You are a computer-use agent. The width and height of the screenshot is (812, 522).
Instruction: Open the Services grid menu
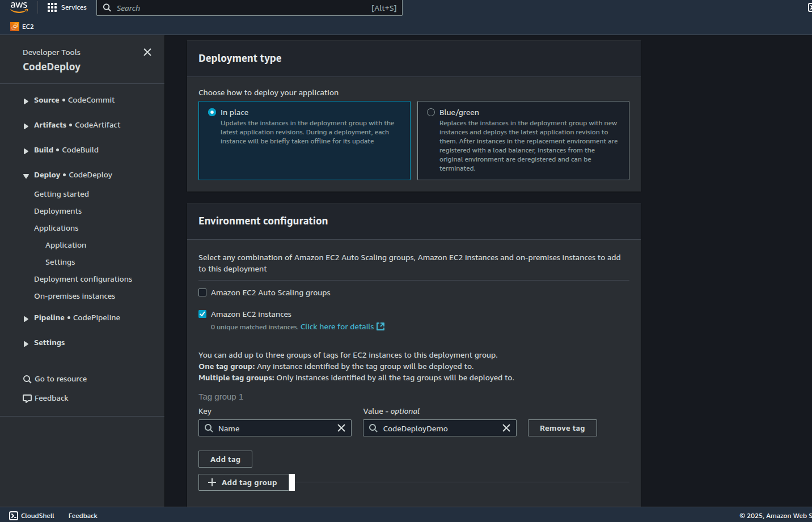52,7
